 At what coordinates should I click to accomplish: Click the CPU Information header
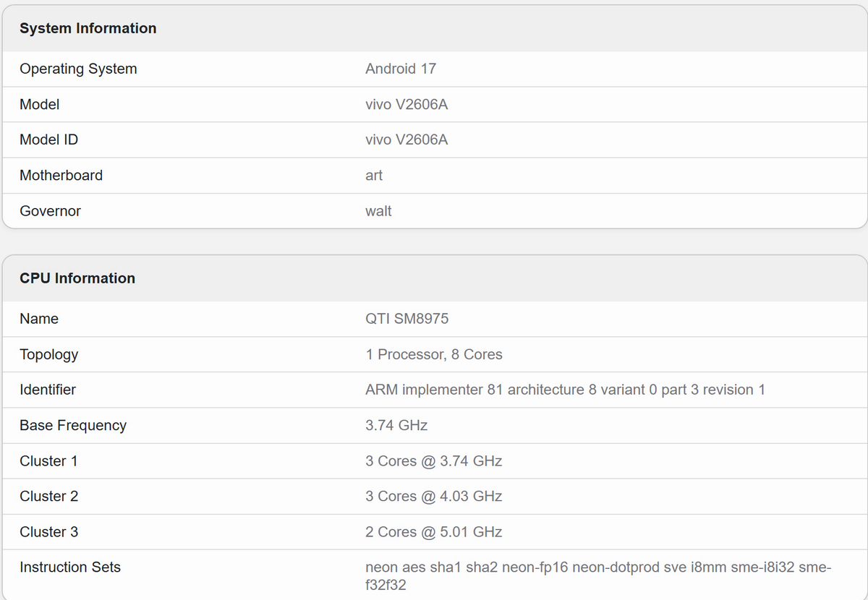pos(77,278)
